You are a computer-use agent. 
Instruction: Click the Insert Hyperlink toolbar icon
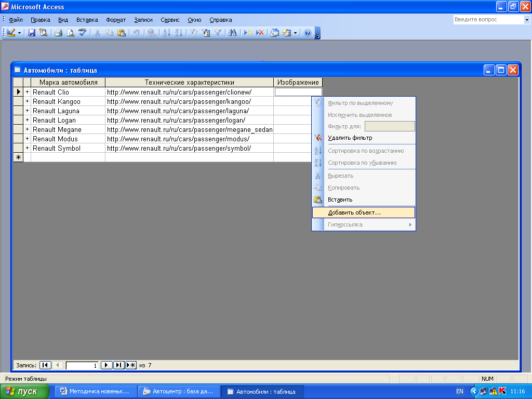(x=151, y=33)
